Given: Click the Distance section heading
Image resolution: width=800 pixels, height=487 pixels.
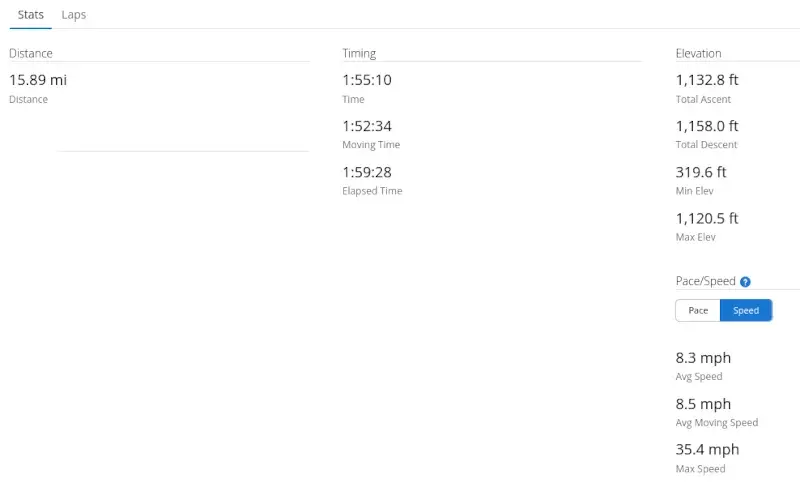Looking at the screenshot, I should pos(31,53).
